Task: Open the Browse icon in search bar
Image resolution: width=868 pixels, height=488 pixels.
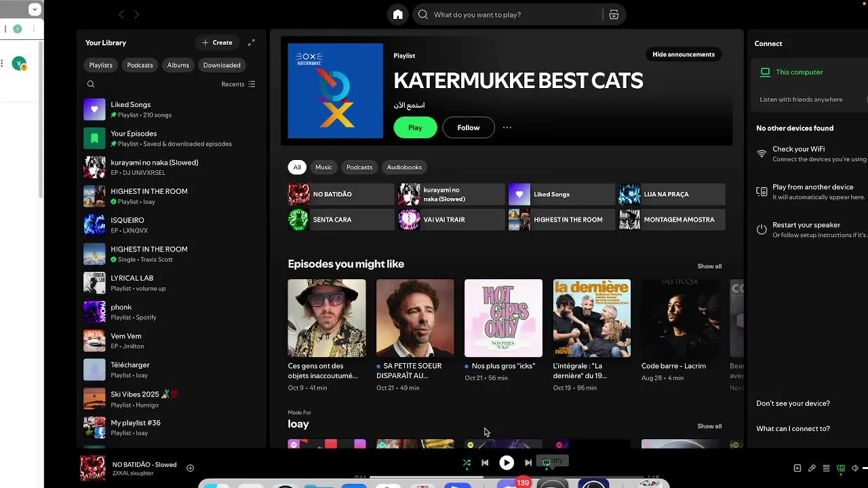Action: [614, 14]
